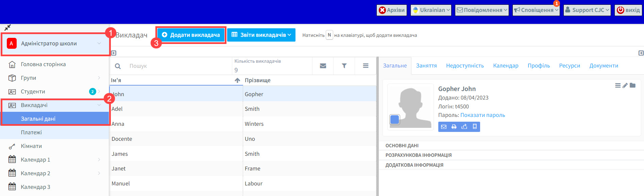Switch to the Заняття tab
Viewport: 644px width, 196px height.
[x=426, y=66]
